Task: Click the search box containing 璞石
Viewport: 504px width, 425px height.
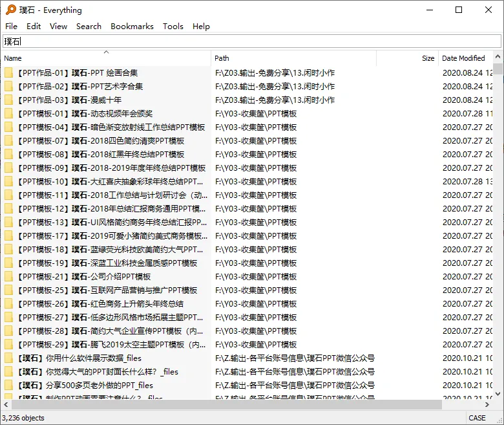Action: pyautogui.click(x=252, y=41)
